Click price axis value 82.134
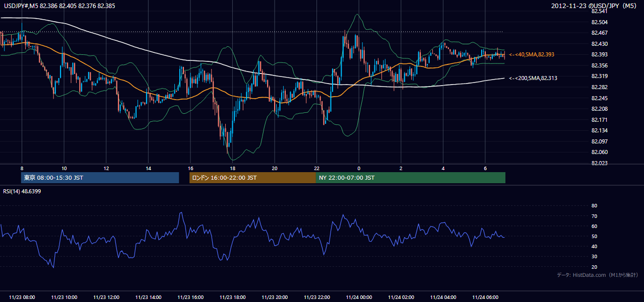 [599, 130]
